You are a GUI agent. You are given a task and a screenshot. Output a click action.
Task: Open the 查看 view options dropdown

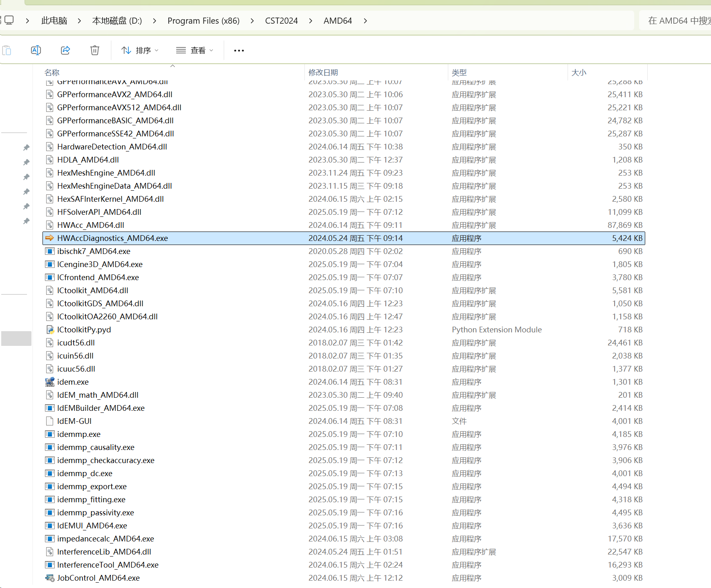coord(212,50)
